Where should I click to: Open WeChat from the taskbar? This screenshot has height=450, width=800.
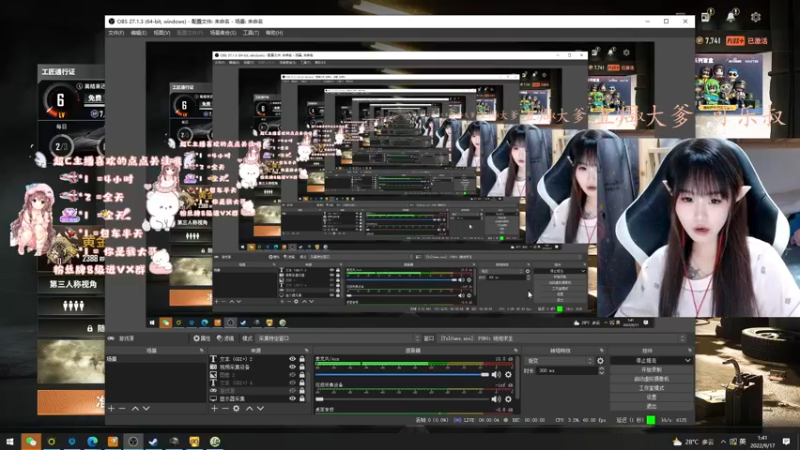click(x=31, y=441)
